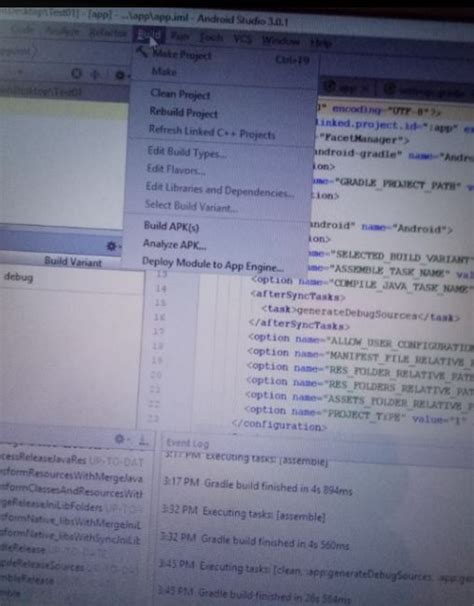Open the Help menu
Viewport: 474px width, 606px height.
click(x=321, y=43)
